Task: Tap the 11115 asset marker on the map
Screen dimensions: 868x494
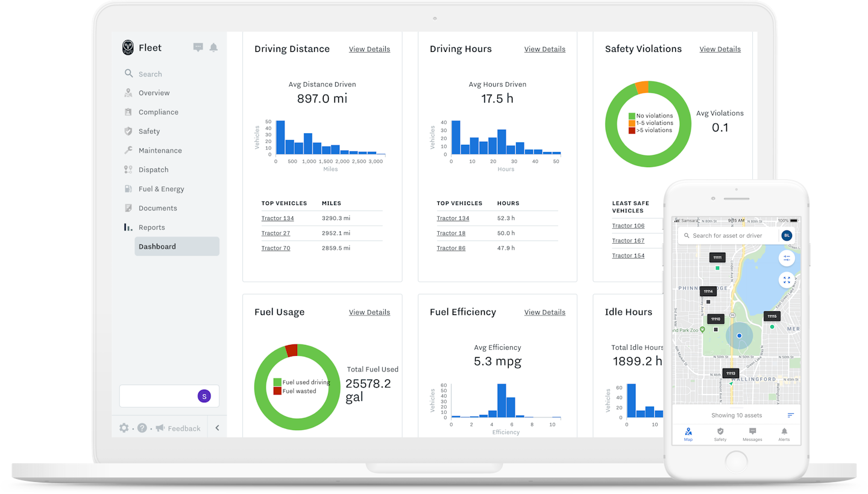Action: [772, 316]
